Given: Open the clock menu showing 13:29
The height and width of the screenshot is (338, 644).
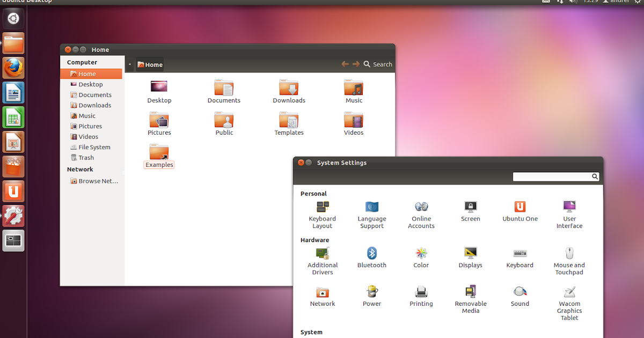Looking at the screenshot, I should (591, 2).
